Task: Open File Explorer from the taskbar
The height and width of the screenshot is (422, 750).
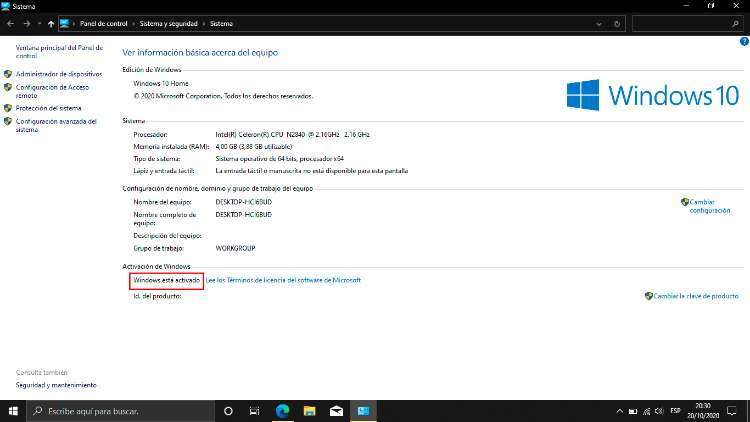Action: pos(309,411)
